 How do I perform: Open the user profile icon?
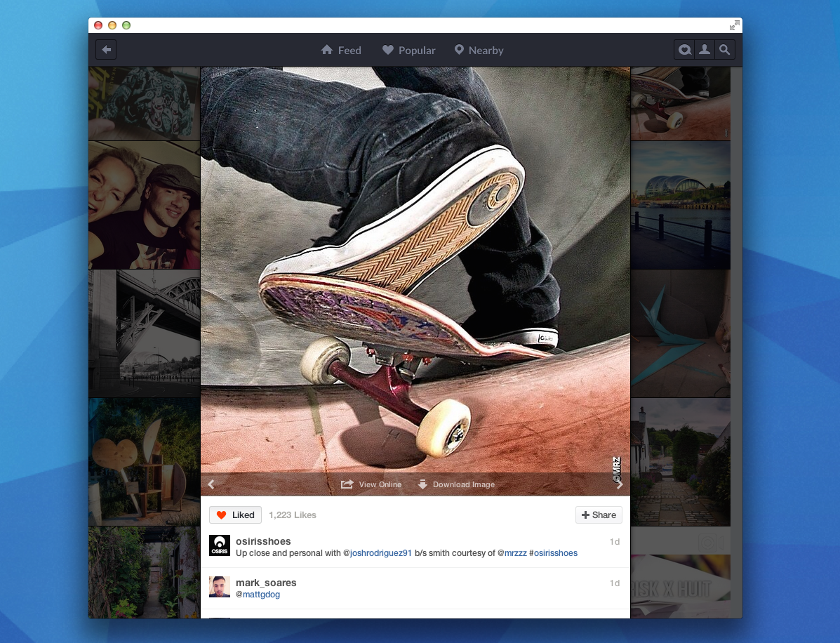(705, 50)
